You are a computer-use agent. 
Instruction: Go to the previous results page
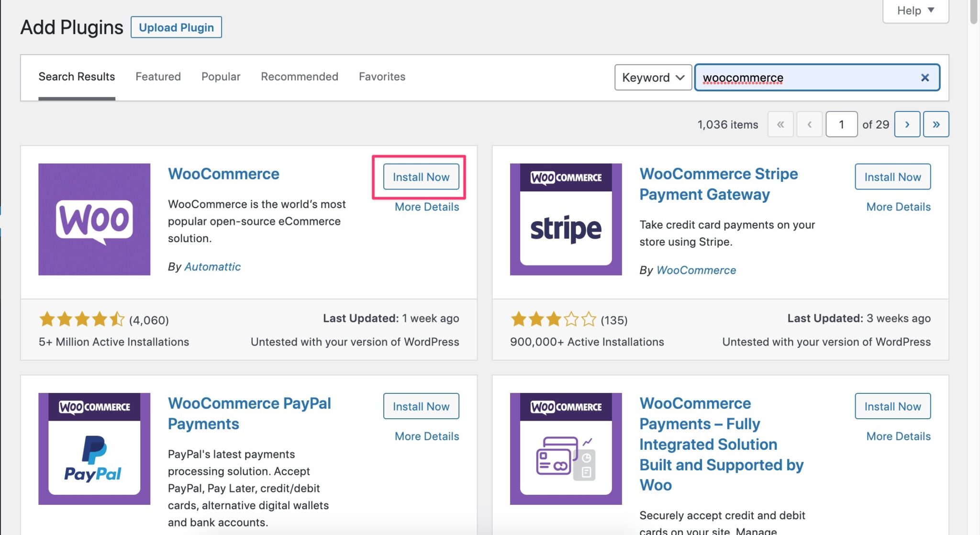click(809, 124)
